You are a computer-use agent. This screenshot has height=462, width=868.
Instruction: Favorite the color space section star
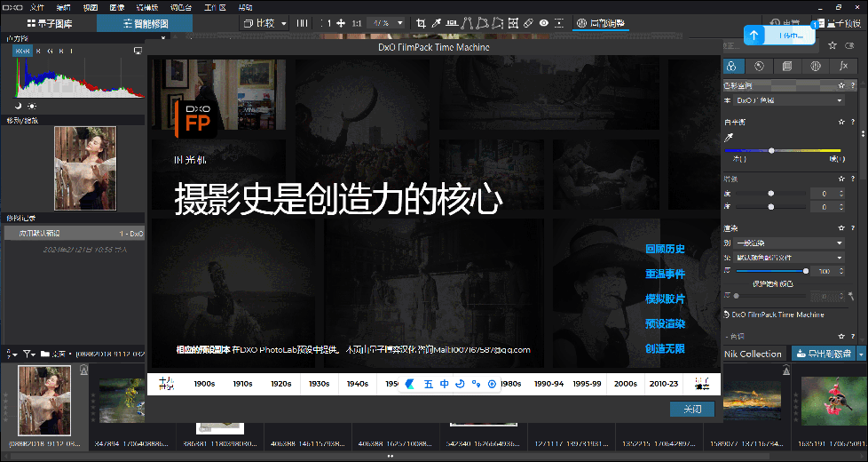(841, 85)
